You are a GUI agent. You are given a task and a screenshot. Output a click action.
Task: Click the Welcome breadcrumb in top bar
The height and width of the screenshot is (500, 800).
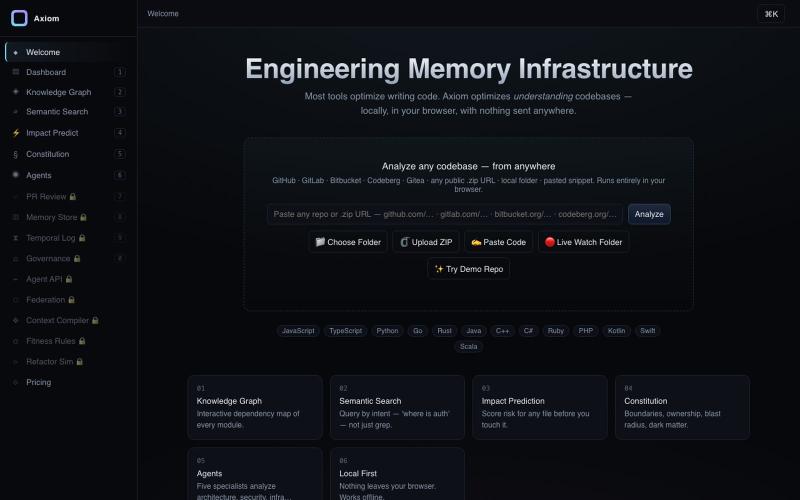pos(163,14)
